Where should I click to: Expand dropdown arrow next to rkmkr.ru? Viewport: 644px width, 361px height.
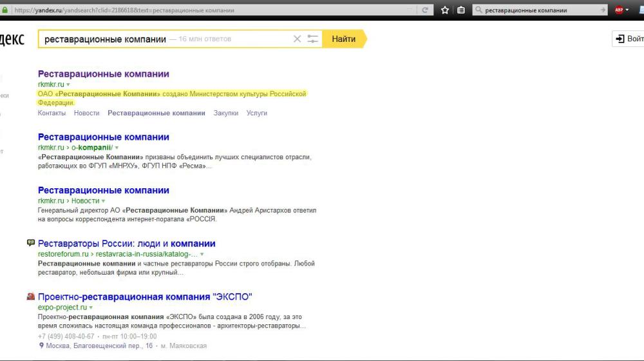pyautogui.click(x=68, y=84)
